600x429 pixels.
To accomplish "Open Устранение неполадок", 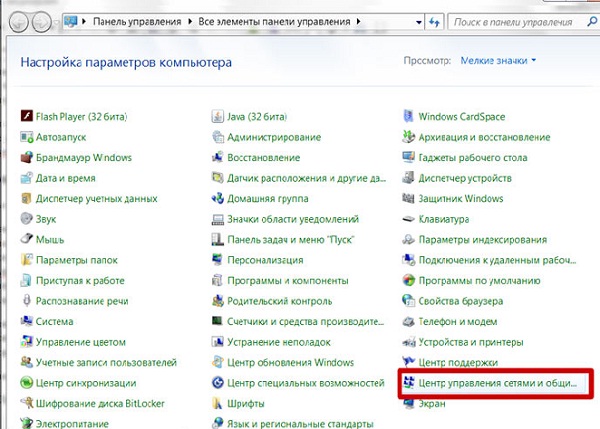I will tap(279, 342).
